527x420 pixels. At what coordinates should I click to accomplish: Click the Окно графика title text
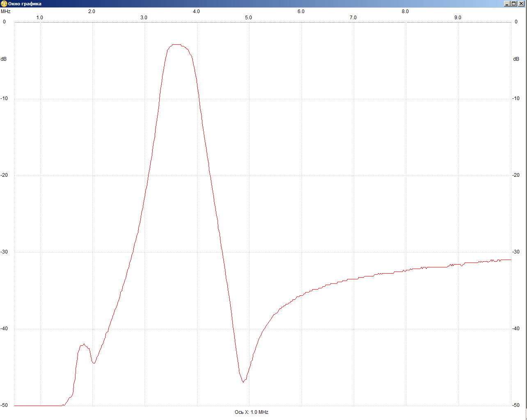(25, 4)
